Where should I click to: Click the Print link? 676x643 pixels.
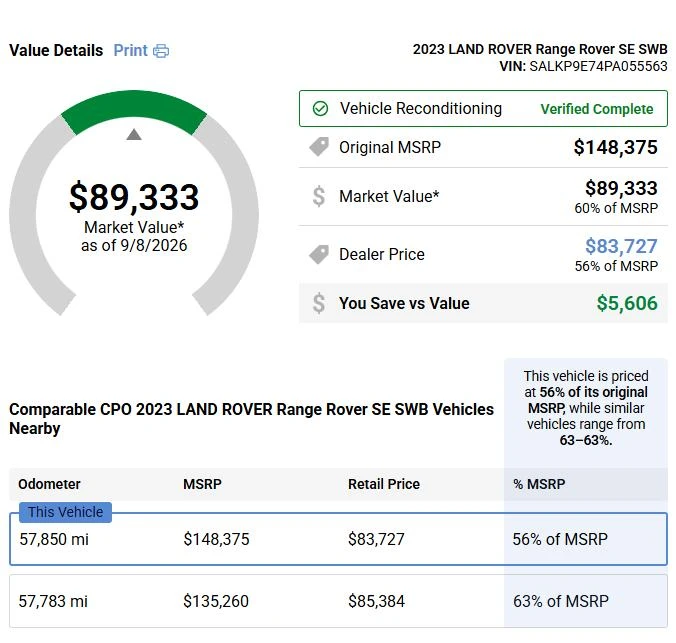coord(130,50)
